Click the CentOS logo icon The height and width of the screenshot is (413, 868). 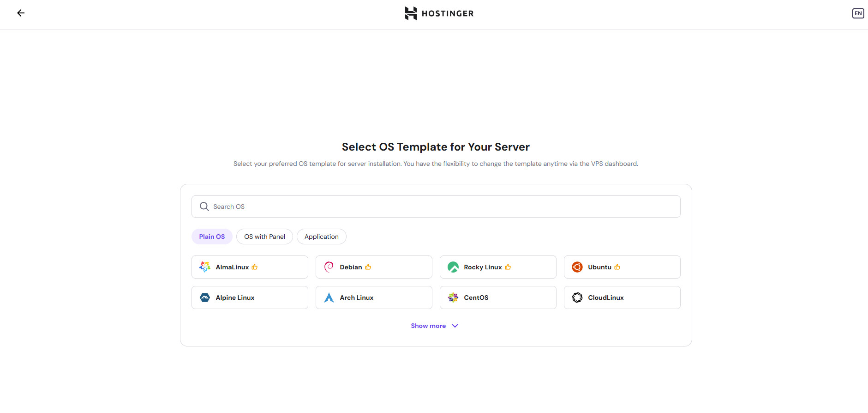click(x=453, y=298)
